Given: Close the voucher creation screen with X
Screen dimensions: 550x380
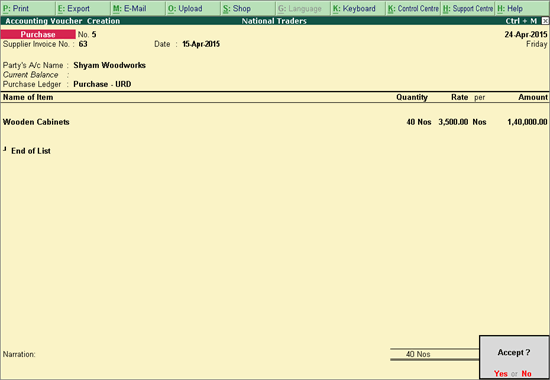Looking at the screenshot, I should click(x=545, y=21).
